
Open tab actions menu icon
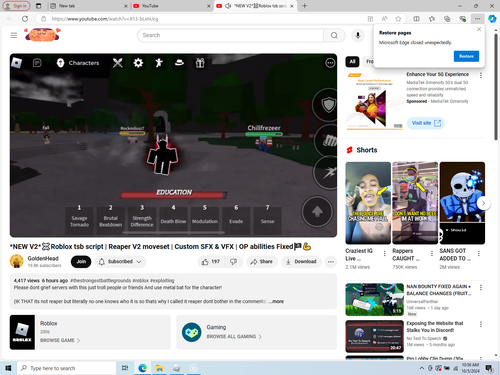(39, 6)
